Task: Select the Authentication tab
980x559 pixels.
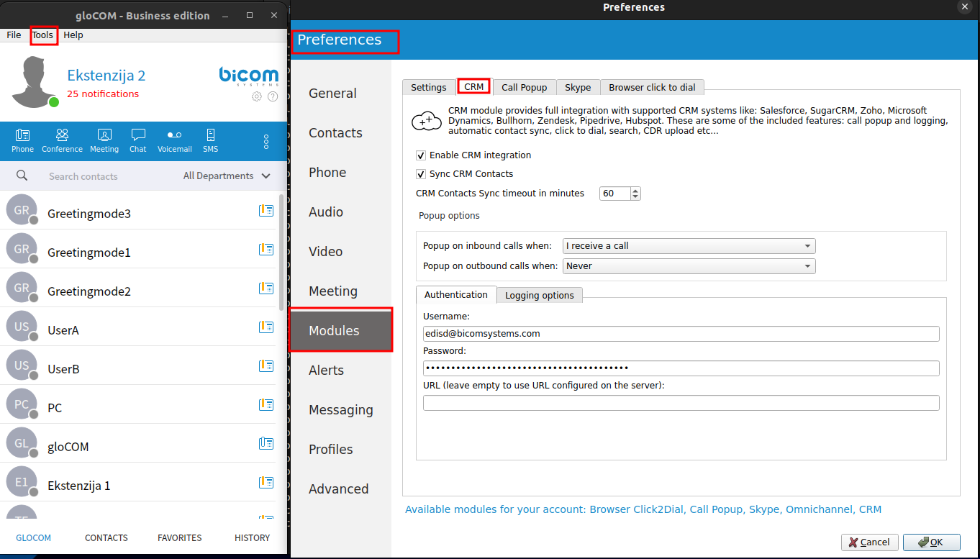Action: (456, 294)
